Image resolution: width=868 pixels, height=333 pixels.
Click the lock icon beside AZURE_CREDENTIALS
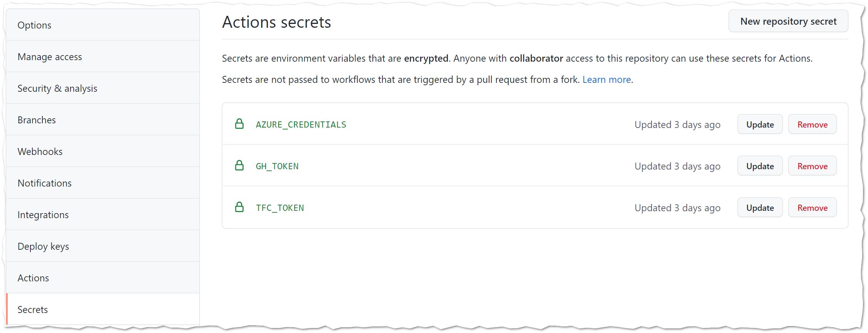[239, 124]
